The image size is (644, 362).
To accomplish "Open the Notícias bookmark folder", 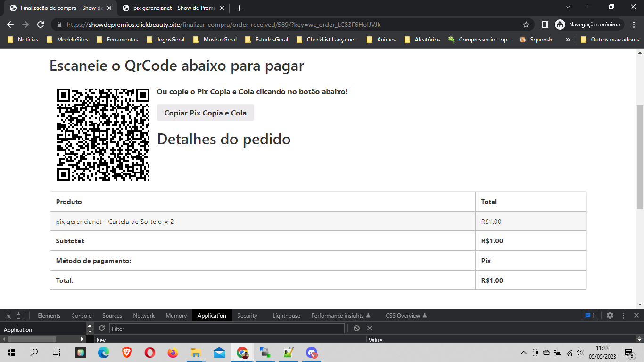I will coord(23,40).
